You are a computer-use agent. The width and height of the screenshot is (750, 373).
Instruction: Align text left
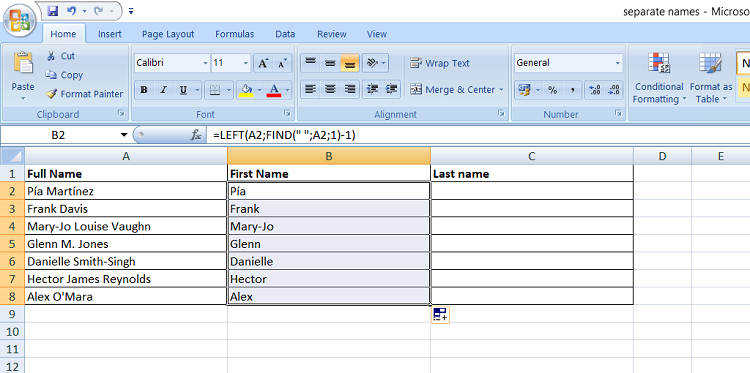(x=310, y=89)
